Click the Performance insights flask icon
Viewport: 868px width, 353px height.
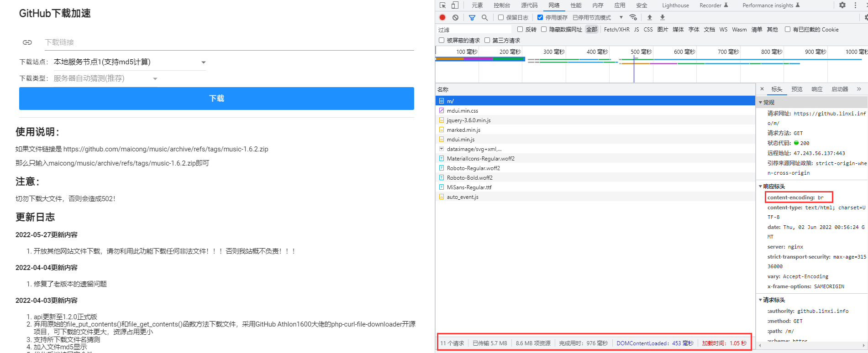[798, 5]
